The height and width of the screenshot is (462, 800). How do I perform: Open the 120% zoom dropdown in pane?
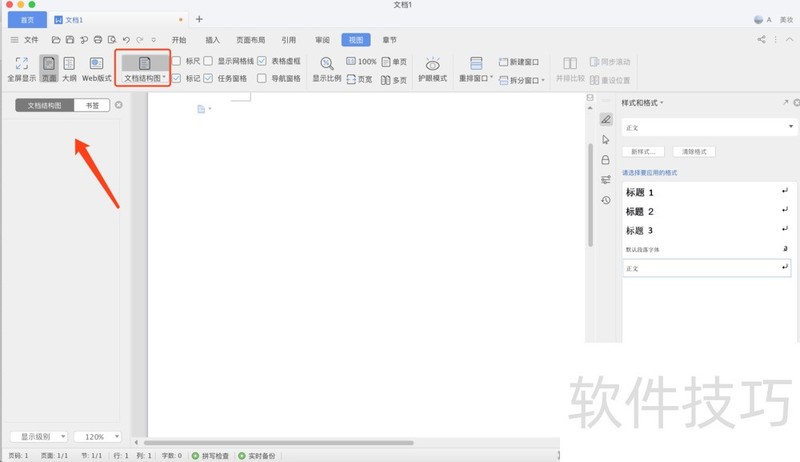pyautogui.click(x=97, y=437)
